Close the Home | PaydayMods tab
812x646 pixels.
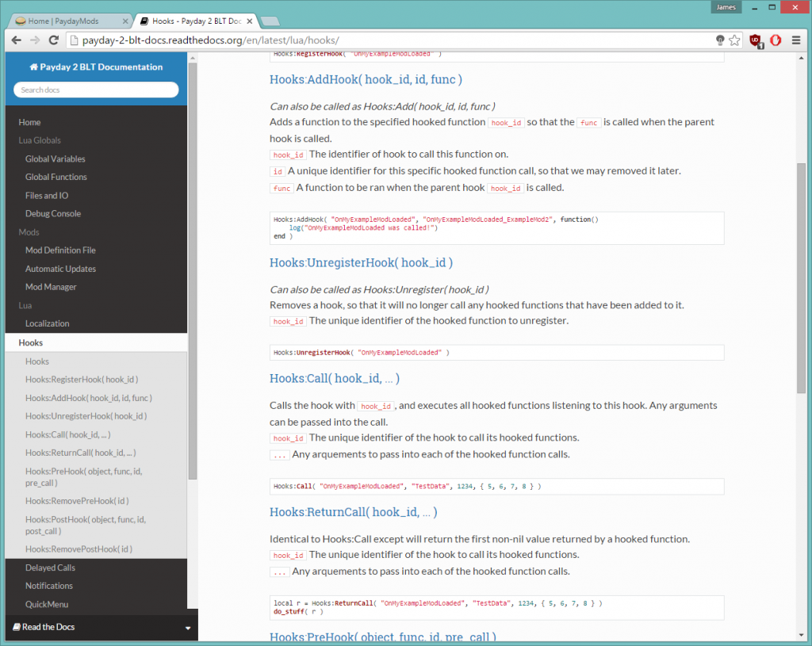pyautogui.click(x=124, y=21)
